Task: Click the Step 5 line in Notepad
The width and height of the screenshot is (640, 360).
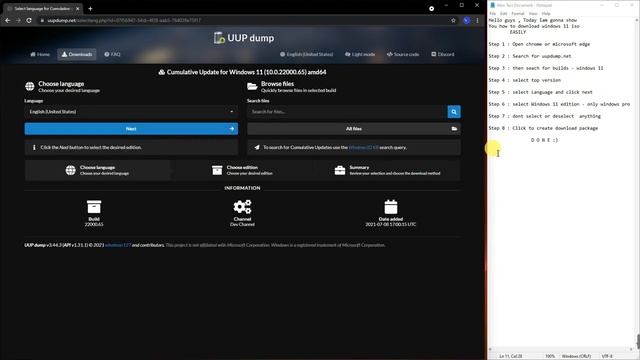Action: pos(540,92)
